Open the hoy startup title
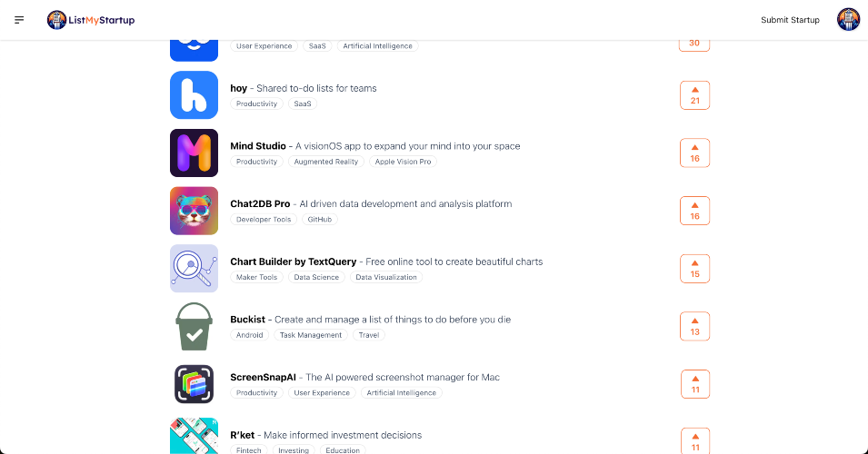Image resolution: width=868 pixels, height=454 pixels. [239, 88]
